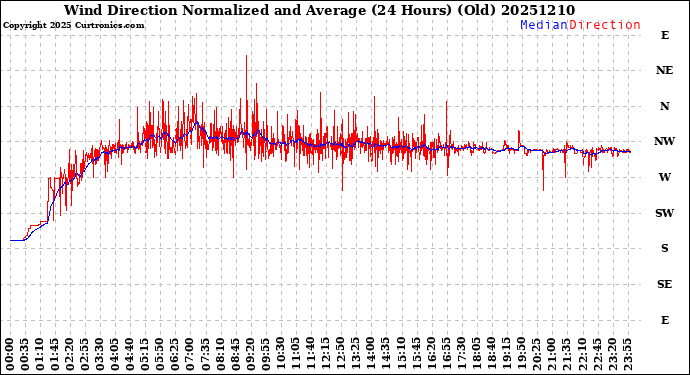
Task: Click the red 'Direction' legend label
Action: (605, 25)
